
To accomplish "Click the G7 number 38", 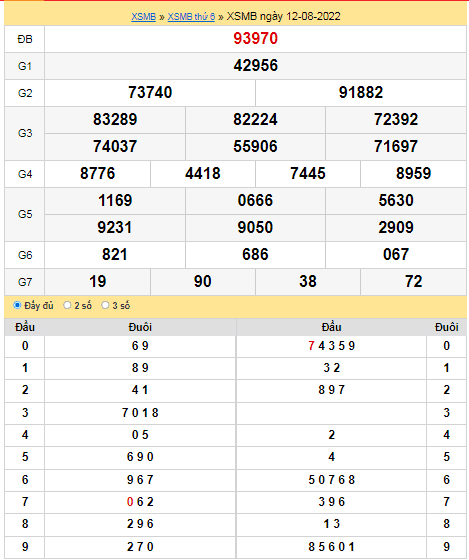I will (x=308, y=281).
